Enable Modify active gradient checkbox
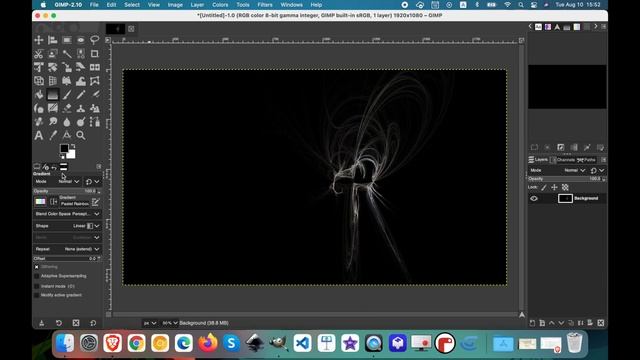Image resolution: width=640 pixels, height=360 pixels. [x=36, y=295]
